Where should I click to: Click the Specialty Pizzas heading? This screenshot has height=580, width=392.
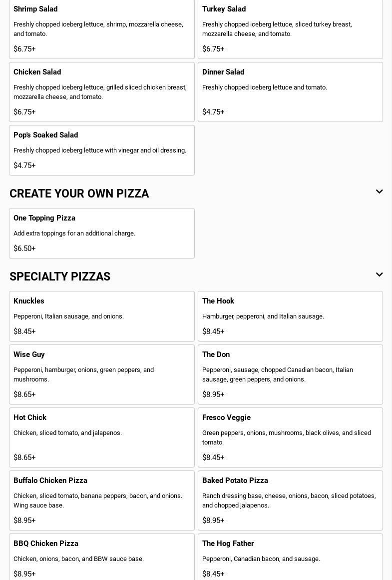click(x=60, y=276)
